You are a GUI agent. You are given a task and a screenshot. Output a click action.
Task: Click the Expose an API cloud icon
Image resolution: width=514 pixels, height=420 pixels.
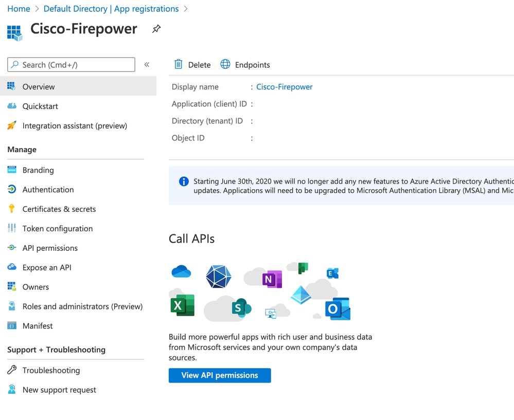pyautogui.click(x=12, y=267)
